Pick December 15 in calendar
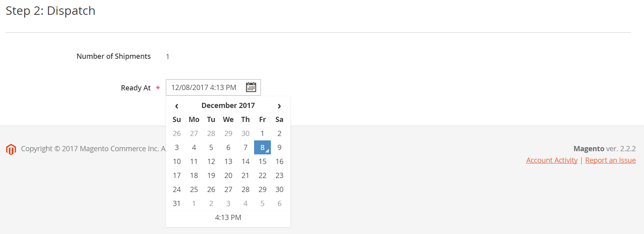 click(x=262, y=162)
